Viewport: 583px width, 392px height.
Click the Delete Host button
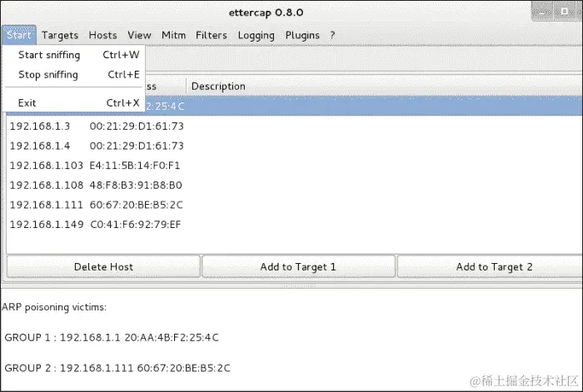point(103,267)
